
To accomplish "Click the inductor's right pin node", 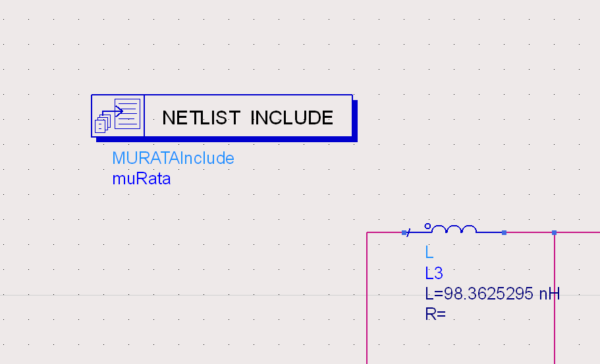I will point(504,232).
